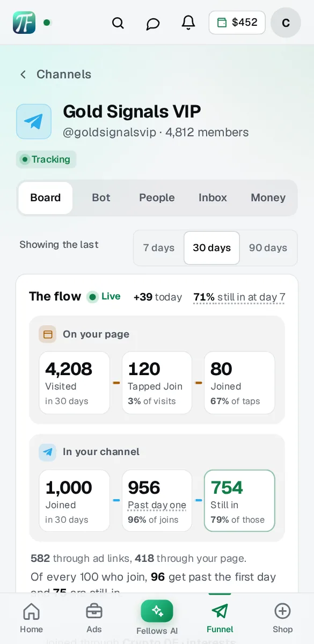Open the 1,000 Joined card
Screen dimensions: 314x644
75,501
